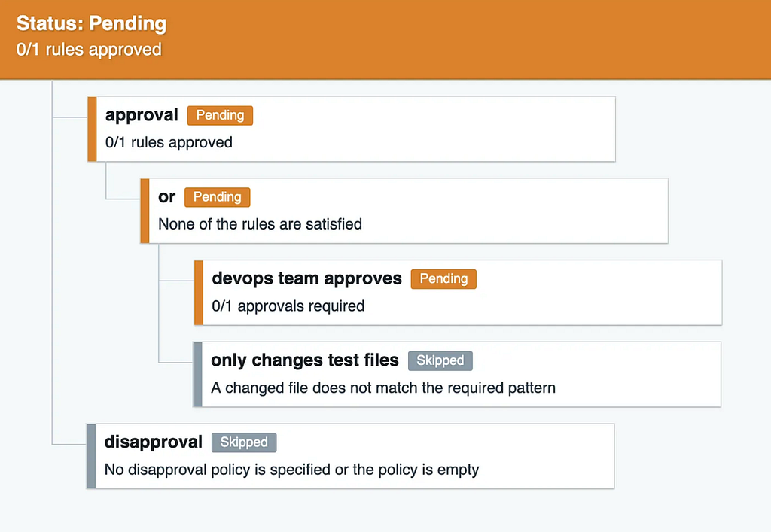This screenshot has width=771, height=532.
Task: Click Pending badge on devops team approves
Action: tap(443, 279)
